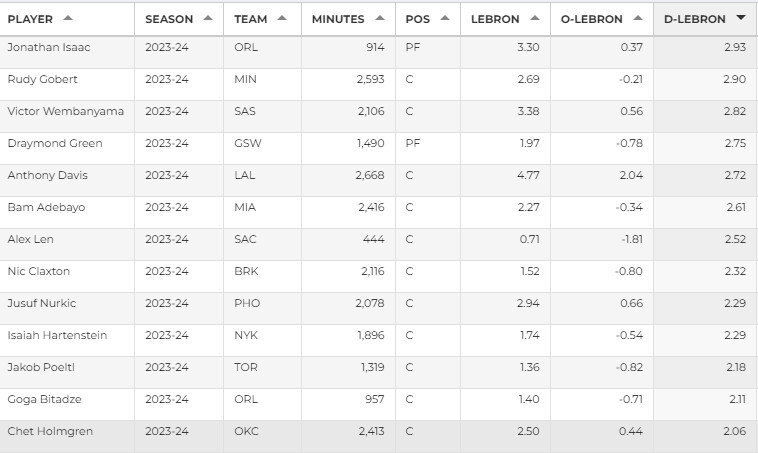Open Victor Wembanyama's player entry
758x453 pixels.
[x=65, y=111]
